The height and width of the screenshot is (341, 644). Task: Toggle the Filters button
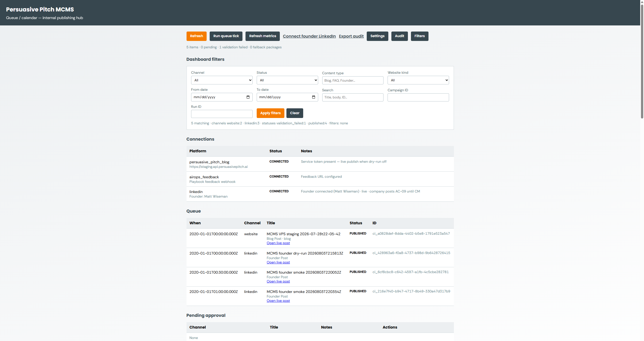click(420, 36)
